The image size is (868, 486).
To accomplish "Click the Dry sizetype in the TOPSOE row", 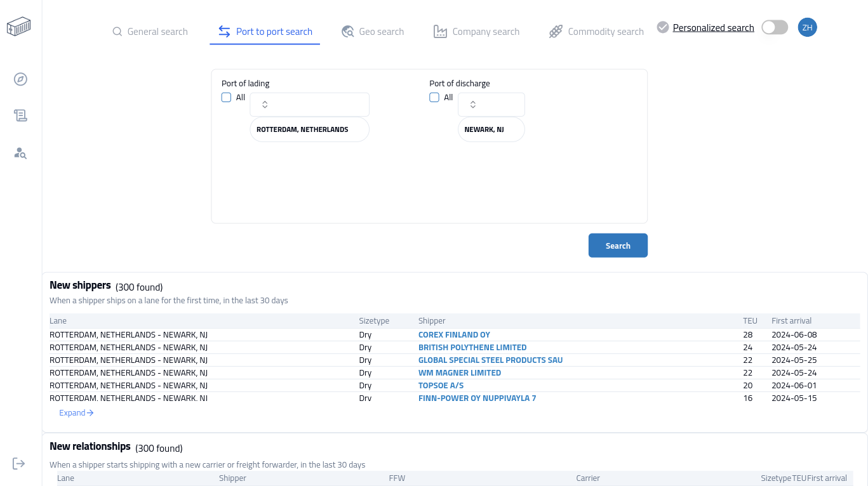I will 365,386.
